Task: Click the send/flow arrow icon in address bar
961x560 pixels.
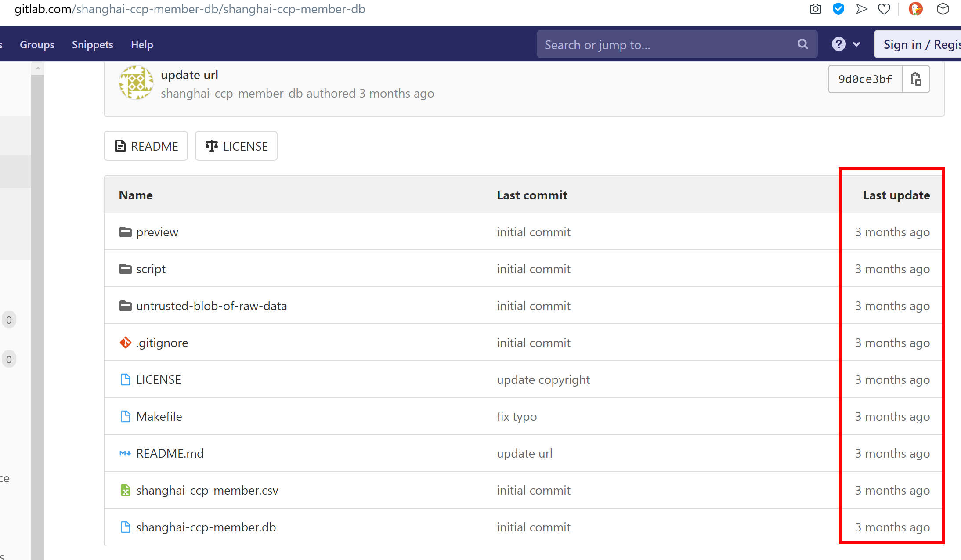Action: (862, 9)
